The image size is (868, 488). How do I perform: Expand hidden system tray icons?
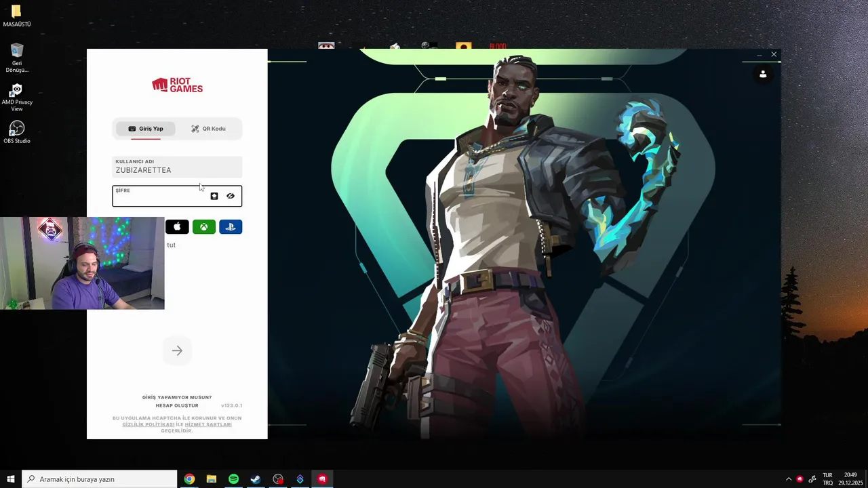(788, 479)
